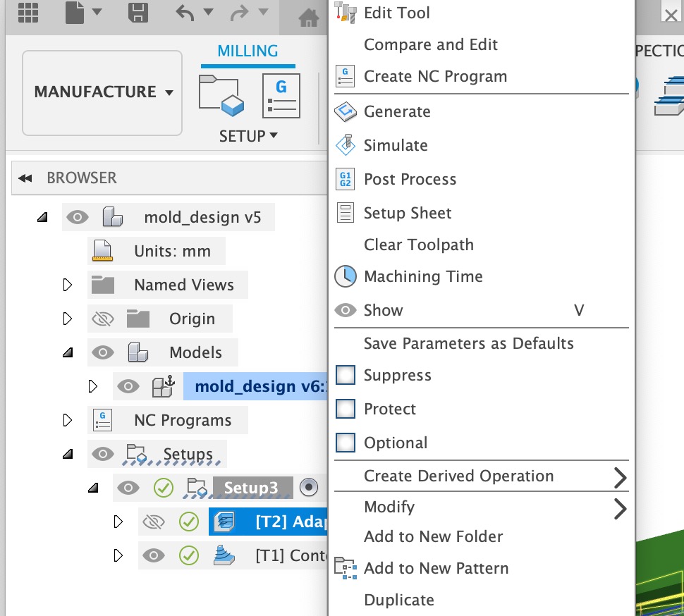The width and height of the screenshot is (684, 616).
Task: Hide the Models folder via eye icon
Action: (103, 352)
